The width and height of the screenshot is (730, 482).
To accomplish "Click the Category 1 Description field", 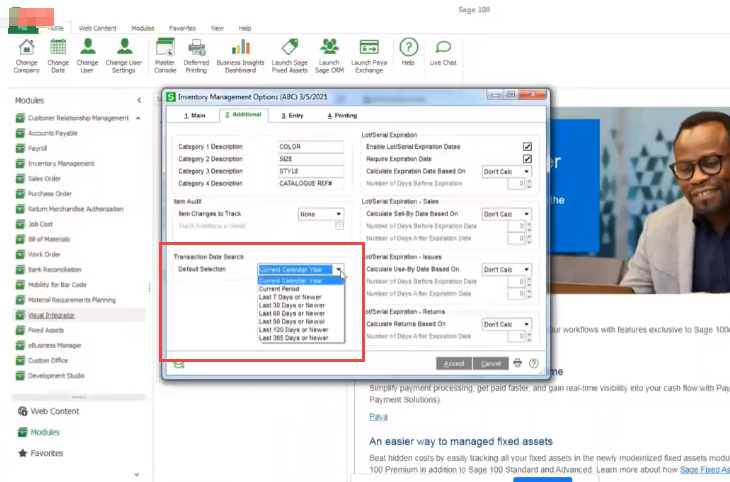I will click(x=309, y=147).
